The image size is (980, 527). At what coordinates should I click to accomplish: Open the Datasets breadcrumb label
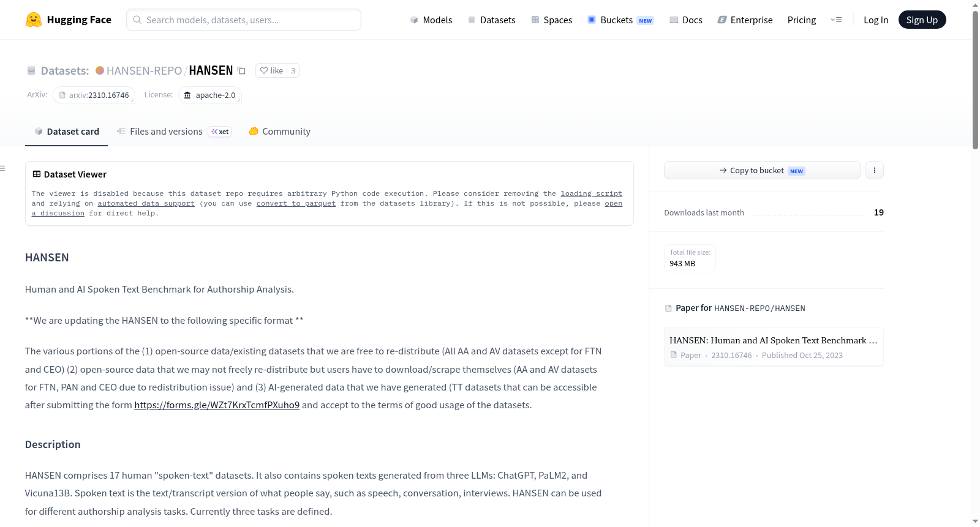point(65,70)
